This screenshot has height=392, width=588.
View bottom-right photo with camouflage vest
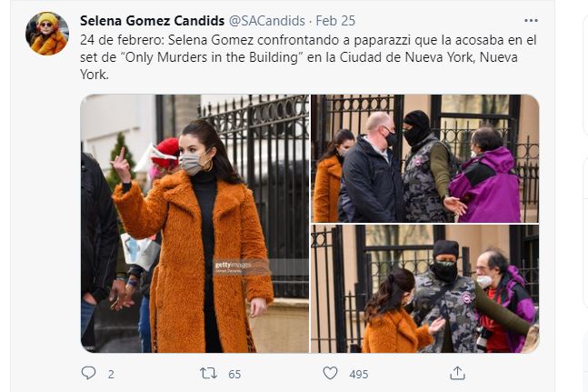click(425, 289)
